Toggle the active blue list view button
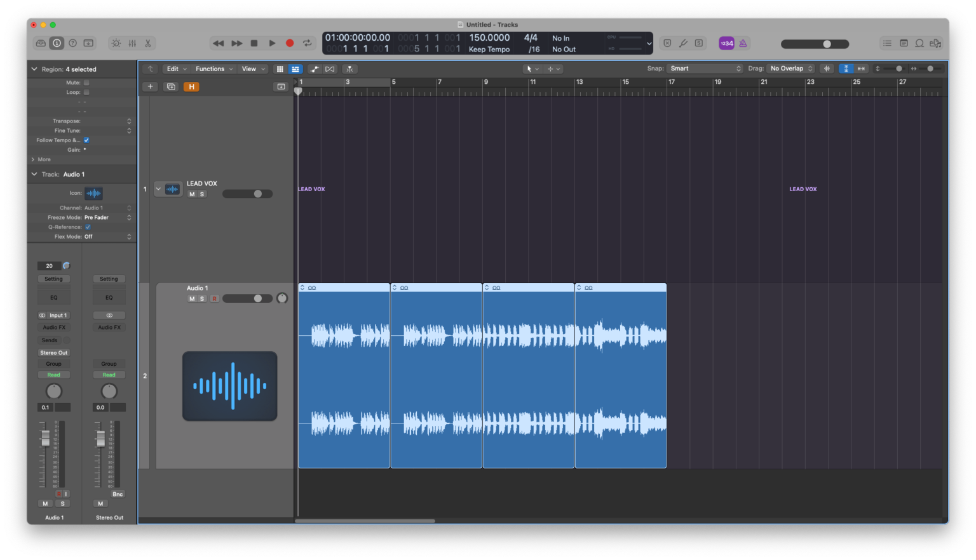Image resolution: width=976 pixels, height=560 pixels. 295,69
